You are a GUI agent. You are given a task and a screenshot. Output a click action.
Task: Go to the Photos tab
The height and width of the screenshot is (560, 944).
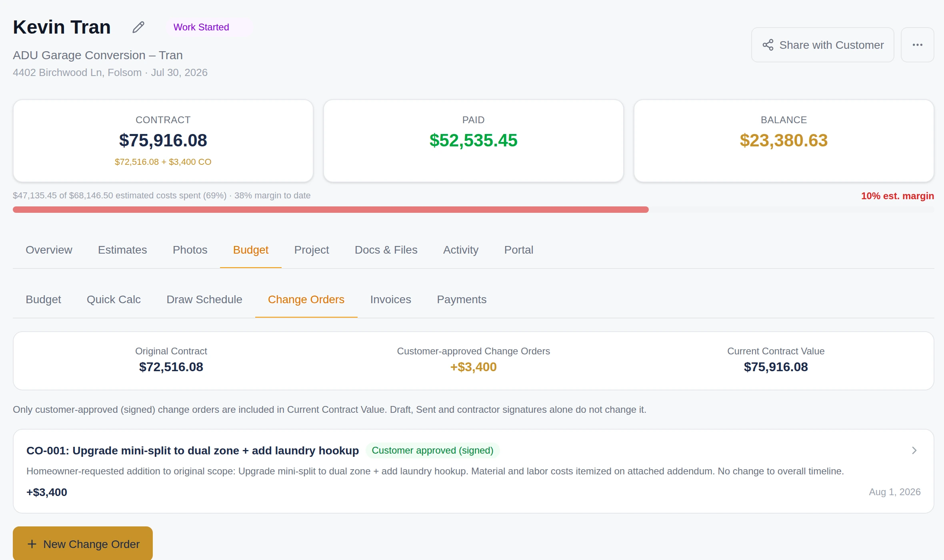(190, 250)
